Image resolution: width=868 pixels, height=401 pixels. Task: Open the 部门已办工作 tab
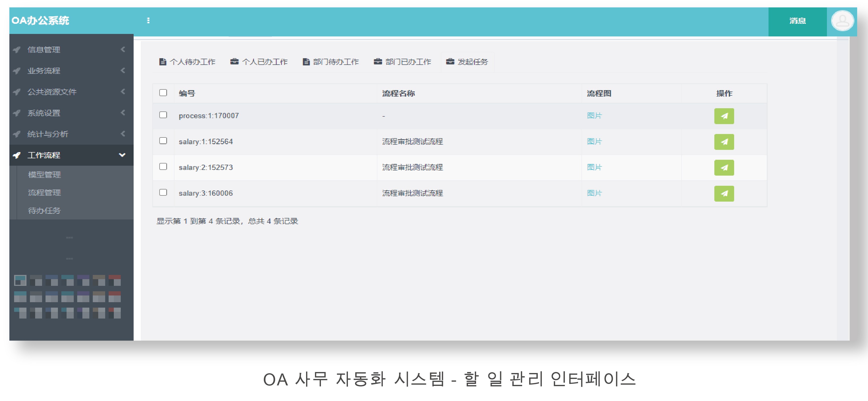(403, 62)
